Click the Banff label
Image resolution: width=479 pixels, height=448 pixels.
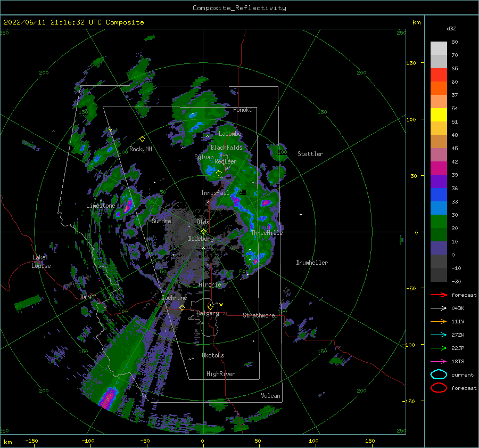tap(88, 297)
